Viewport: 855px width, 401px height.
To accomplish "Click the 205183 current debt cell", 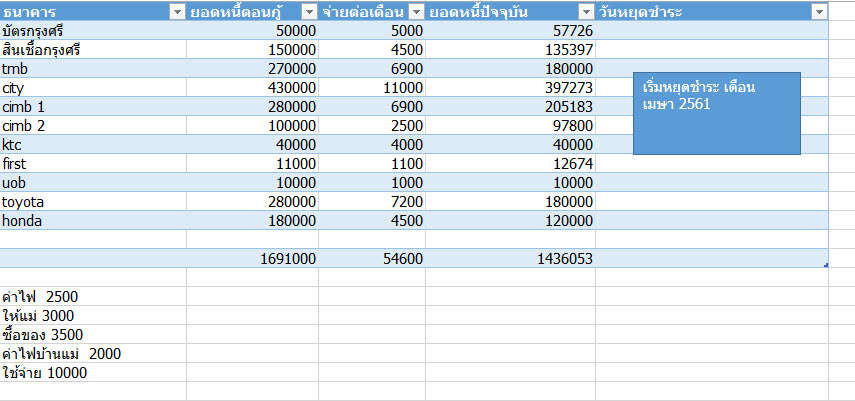I will (x=510, y=107).
